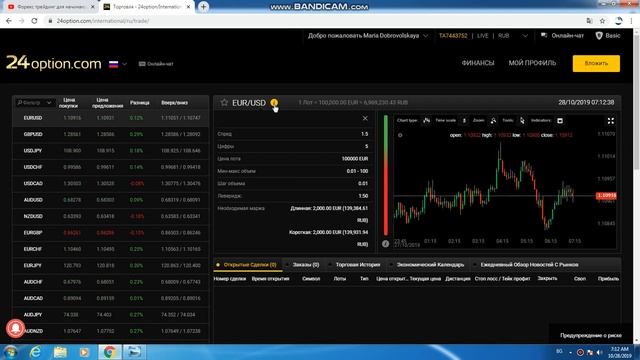The image size is (640, 360).
Task: Select the EURUSD row in instrument list
Action: [110, 118]
